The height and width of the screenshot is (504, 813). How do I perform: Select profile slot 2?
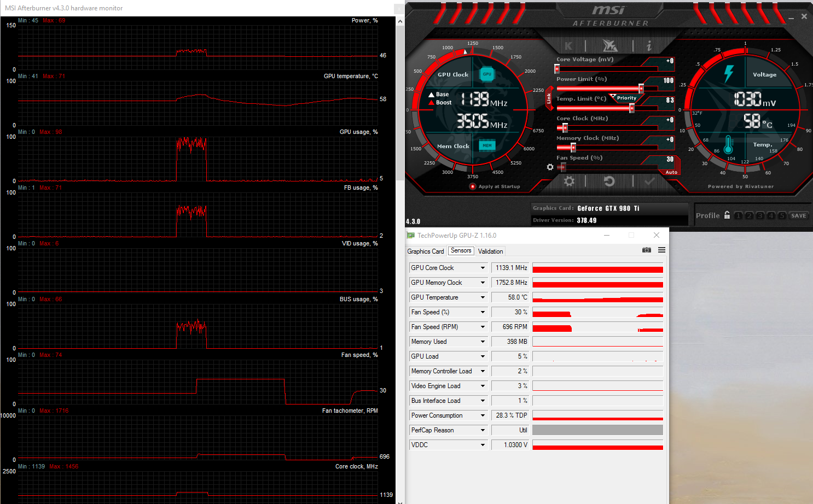pos(749,215)
